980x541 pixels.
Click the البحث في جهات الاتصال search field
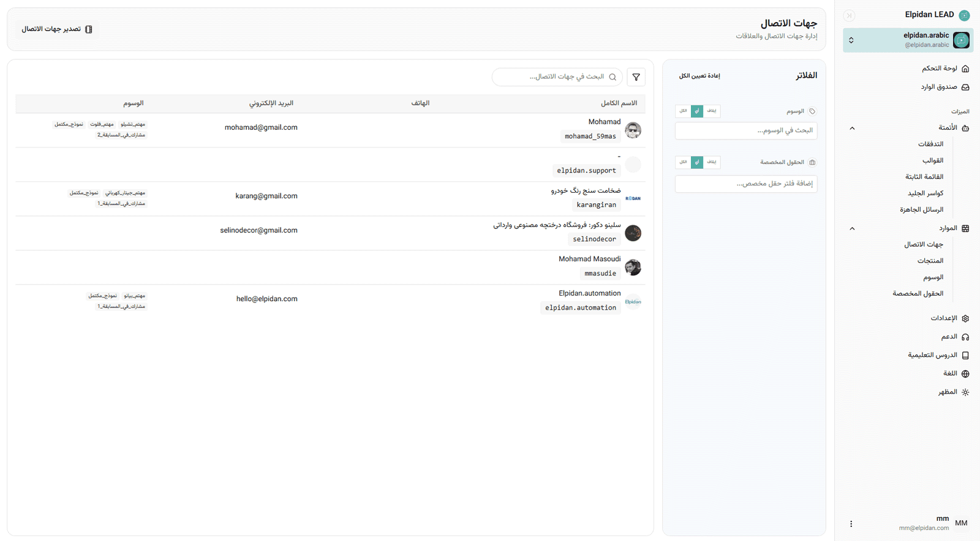(557, 77)
